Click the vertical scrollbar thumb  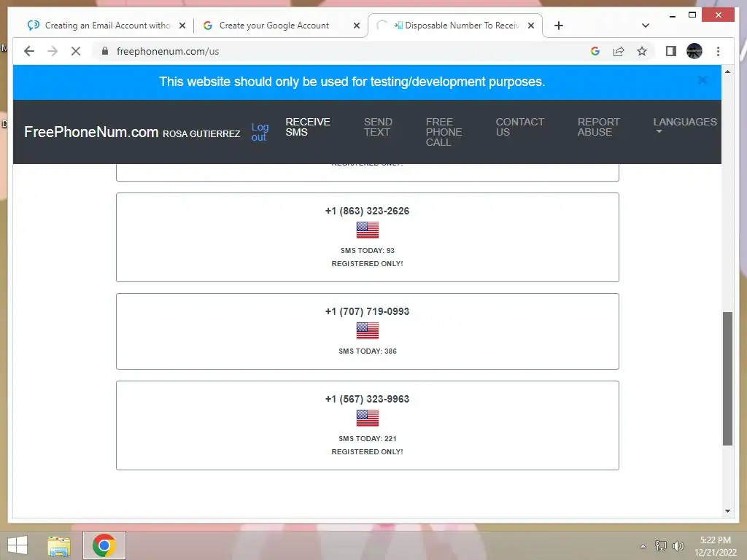coord(727,378)
